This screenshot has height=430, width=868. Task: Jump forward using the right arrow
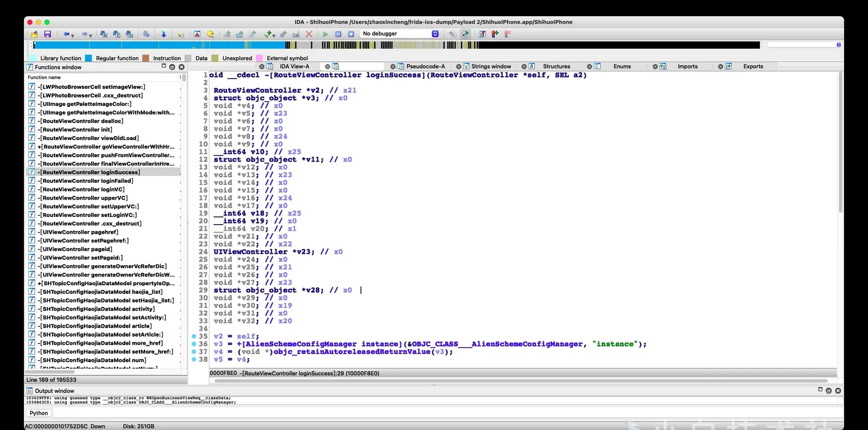pyautogui.click(x=84, y=34)
